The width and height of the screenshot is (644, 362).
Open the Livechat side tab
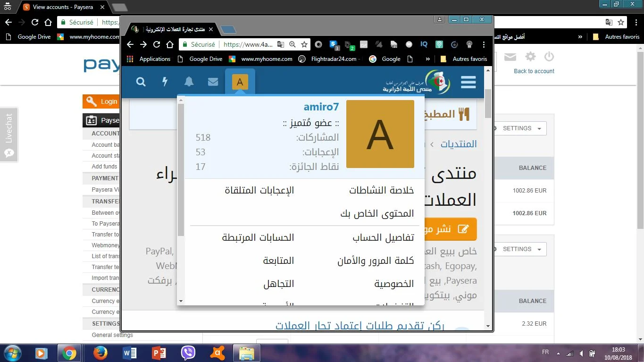coord(8,135)
